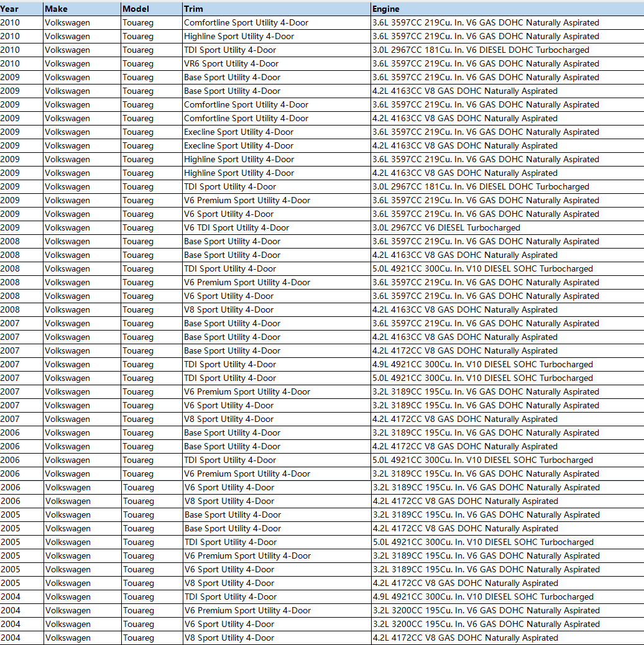Select the Trim column header

(277, 9)
